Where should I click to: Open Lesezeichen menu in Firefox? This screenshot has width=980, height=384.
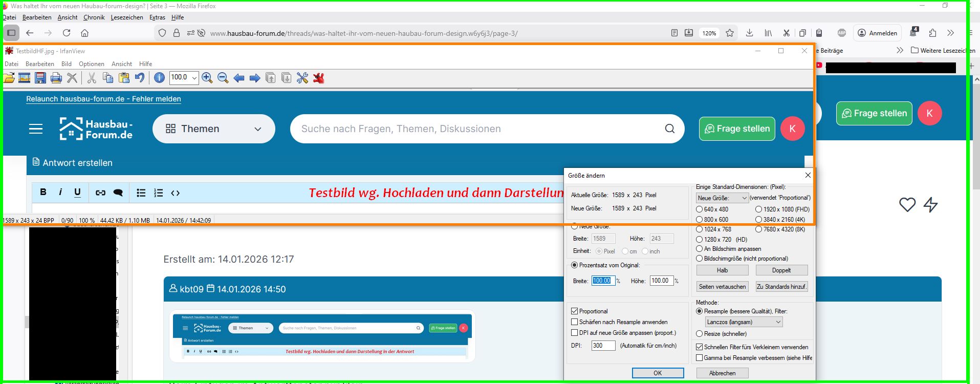tap(126, 17)
